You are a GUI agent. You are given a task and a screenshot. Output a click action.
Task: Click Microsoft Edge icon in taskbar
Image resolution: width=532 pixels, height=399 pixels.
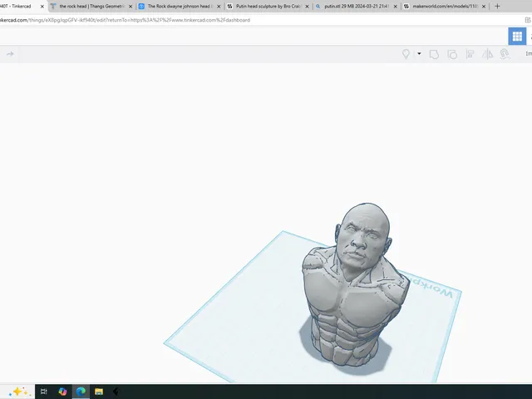[x=81, y=392]
